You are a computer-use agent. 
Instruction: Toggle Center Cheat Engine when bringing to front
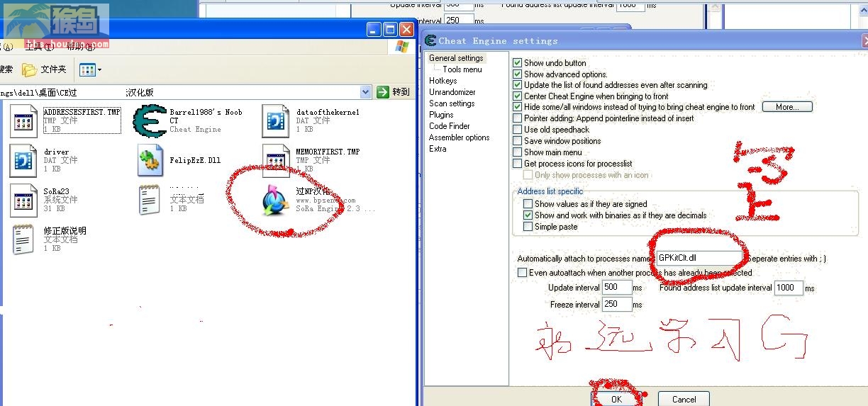click(518, 96)
